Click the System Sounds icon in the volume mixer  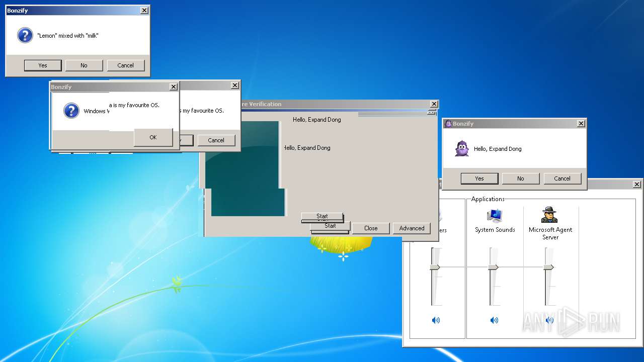[495, 215]
